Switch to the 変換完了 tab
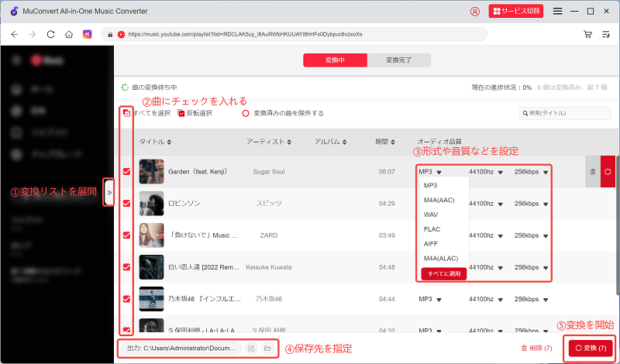Image resolution: width=620 pixels, height=364 pixels. click(399, 60)
